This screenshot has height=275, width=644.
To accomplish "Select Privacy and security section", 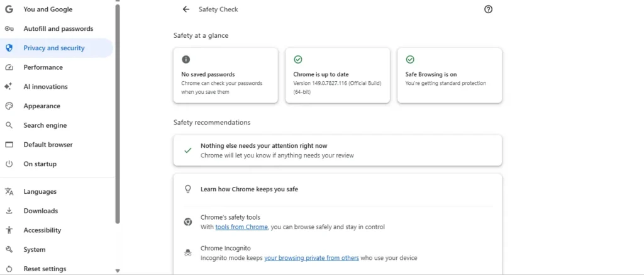I will point(57,48).
